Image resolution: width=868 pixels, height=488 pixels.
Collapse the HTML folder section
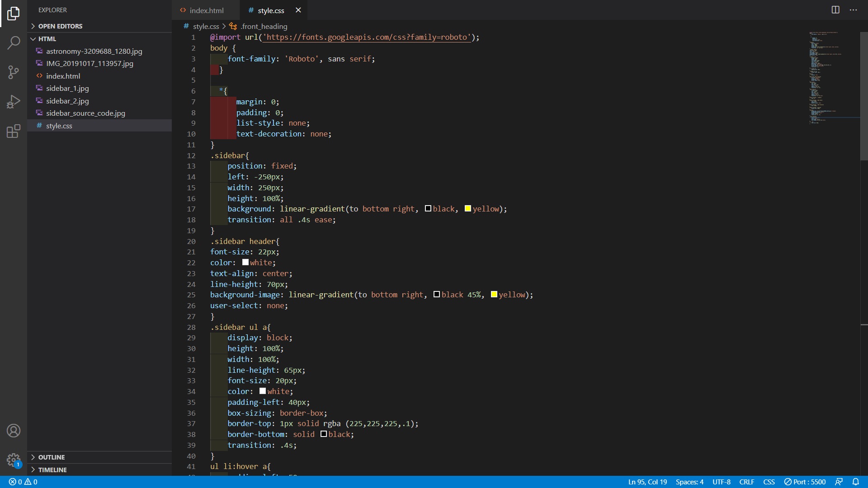99,39
